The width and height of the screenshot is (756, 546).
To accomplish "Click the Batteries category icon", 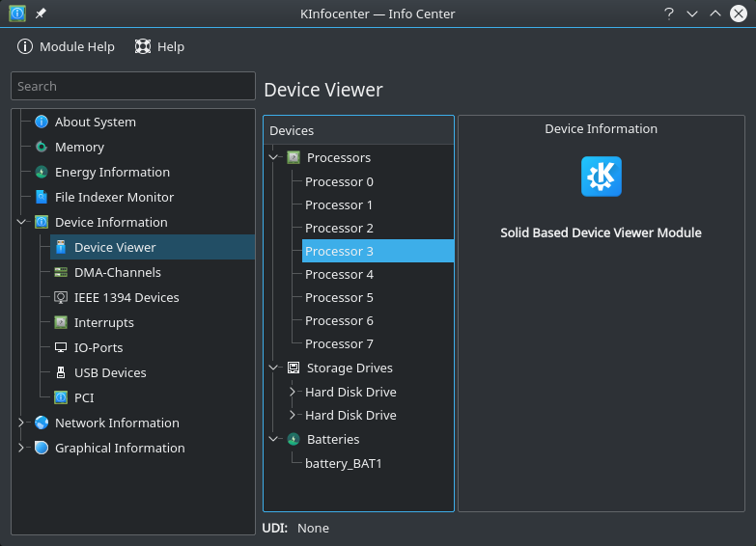I will [x=294, y=440].
